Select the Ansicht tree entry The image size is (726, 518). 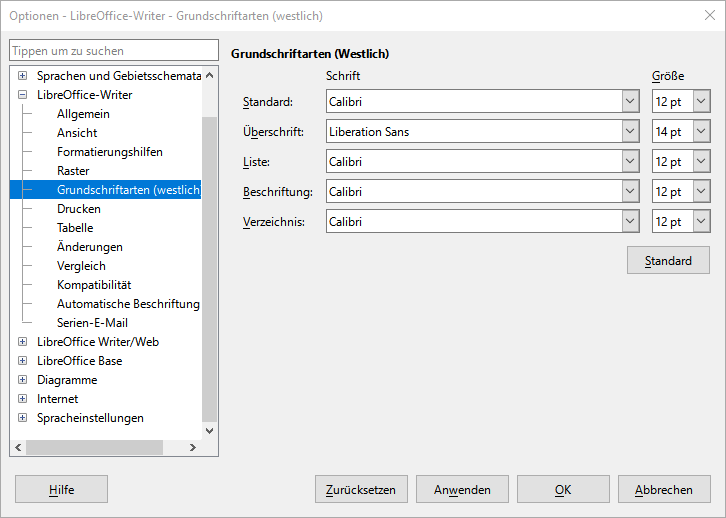[x=77, y=133]
